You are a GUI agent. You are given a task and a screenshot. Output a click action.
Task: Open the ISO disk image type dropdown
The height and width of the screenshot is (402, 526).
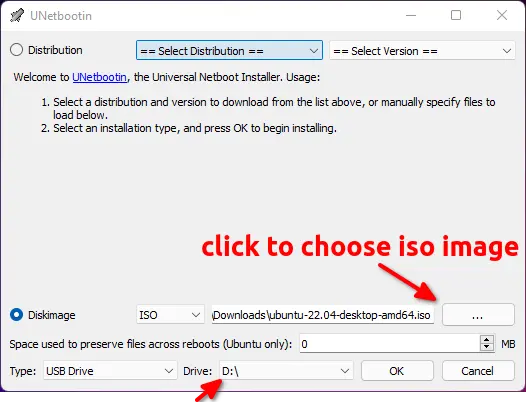pos(170,315)
